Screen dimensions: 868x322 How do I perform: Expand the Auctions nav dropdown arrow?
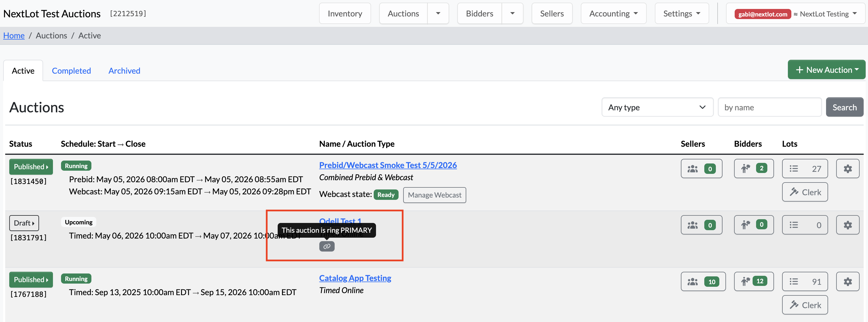438,14
